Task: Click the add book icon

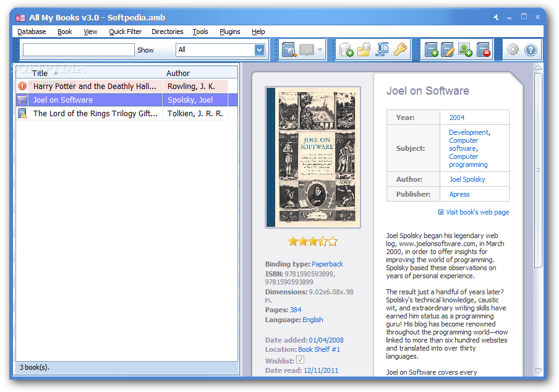Action: 432,49
